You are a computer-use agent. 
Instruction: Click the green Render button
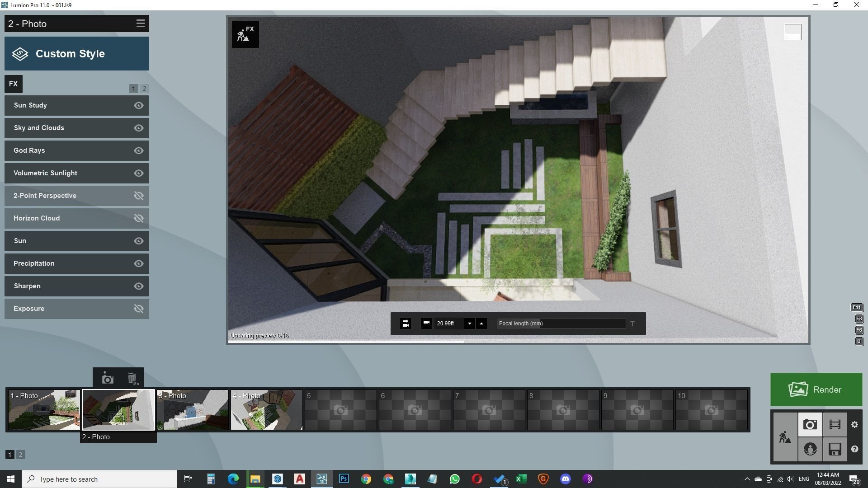[x=816, y=389]
